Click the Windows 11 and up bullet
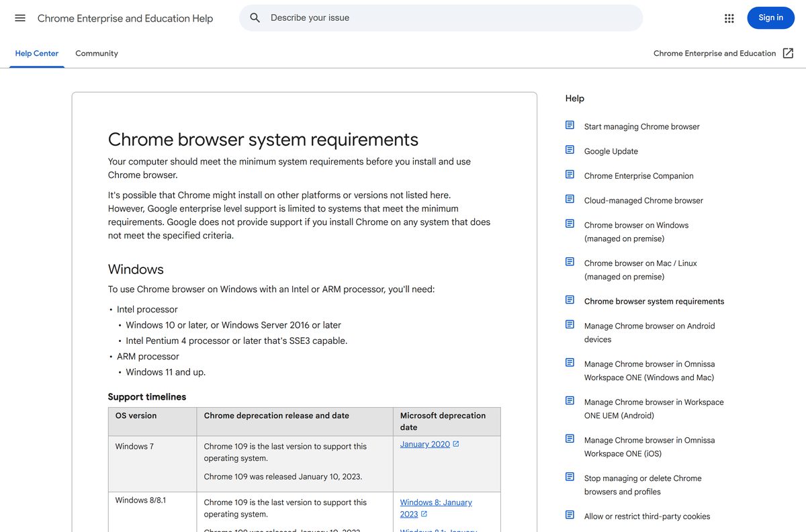The width and height of the screenshot is (806, 532). tap(166, 372)
